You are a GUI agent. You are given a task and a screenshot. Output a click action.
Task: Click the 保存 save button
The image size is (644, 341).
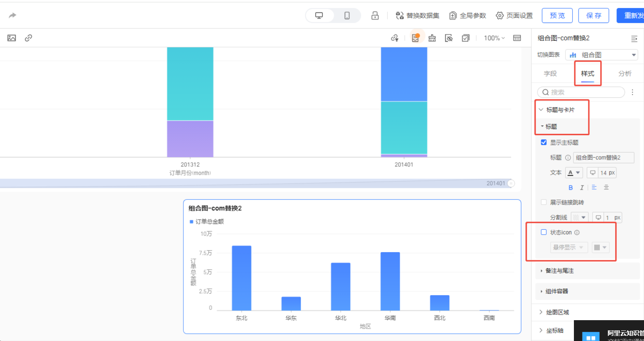pyautogui.click(x=593, y=16)
